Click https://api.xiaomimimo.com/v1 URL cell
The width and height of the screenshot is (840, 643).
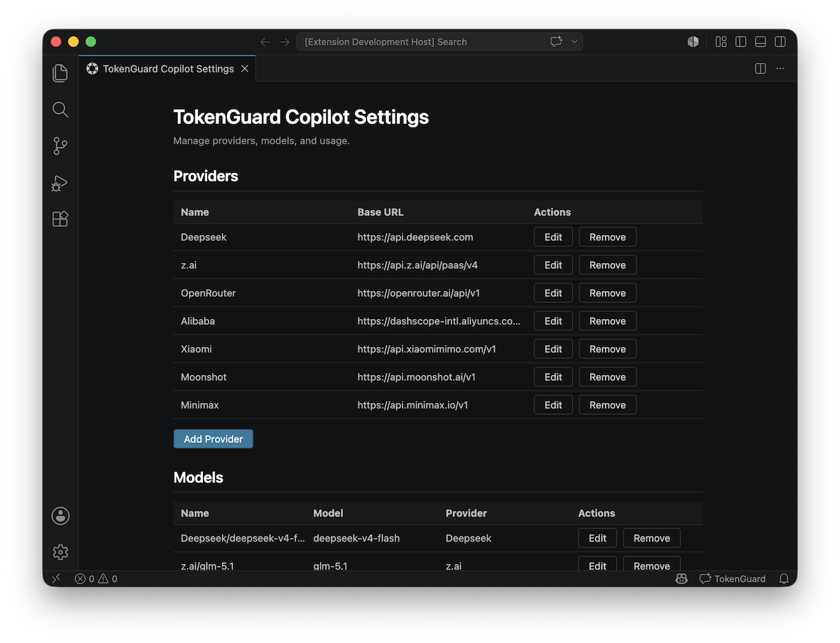(x=426, y=349)
